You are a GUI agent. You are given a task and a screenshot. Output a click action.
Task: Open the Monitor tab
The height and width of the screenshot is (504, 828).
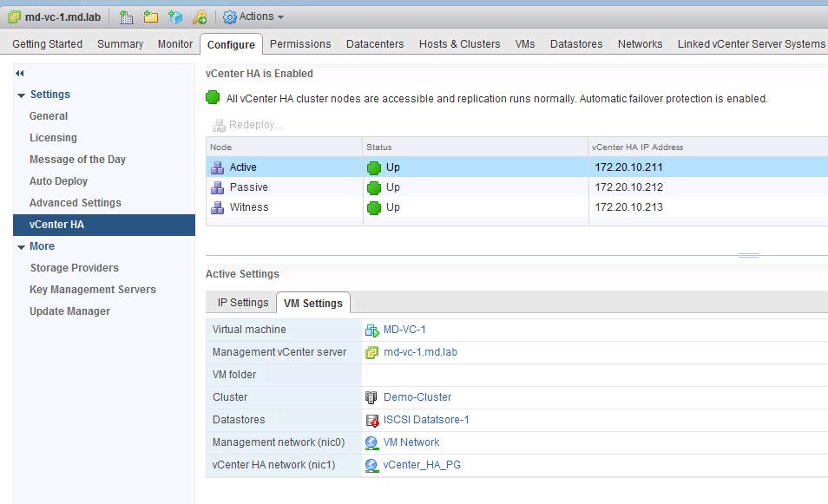point(175,43)
